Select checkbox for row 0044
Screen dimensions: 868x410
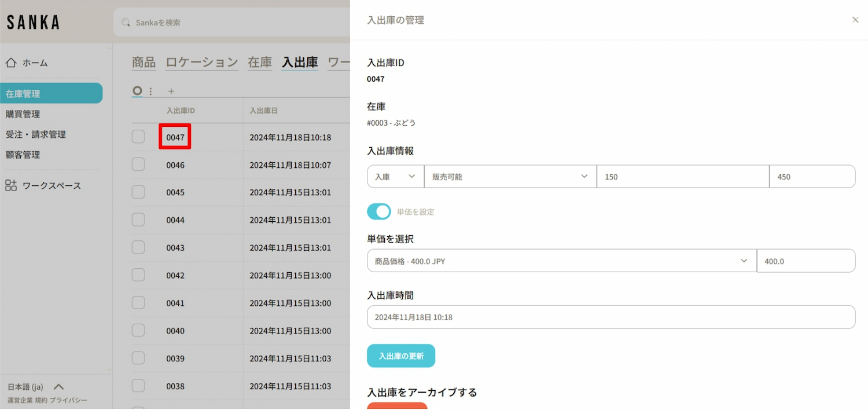tap(138, 219)
